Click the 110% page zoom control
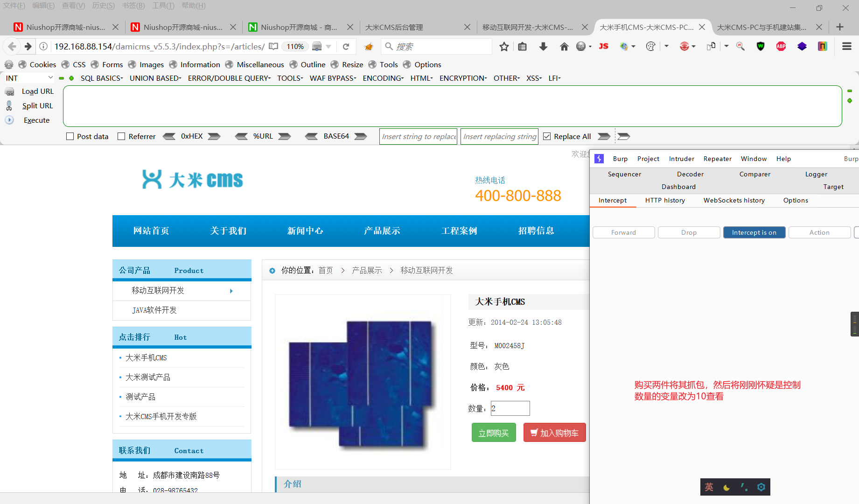 coord(295,46)
